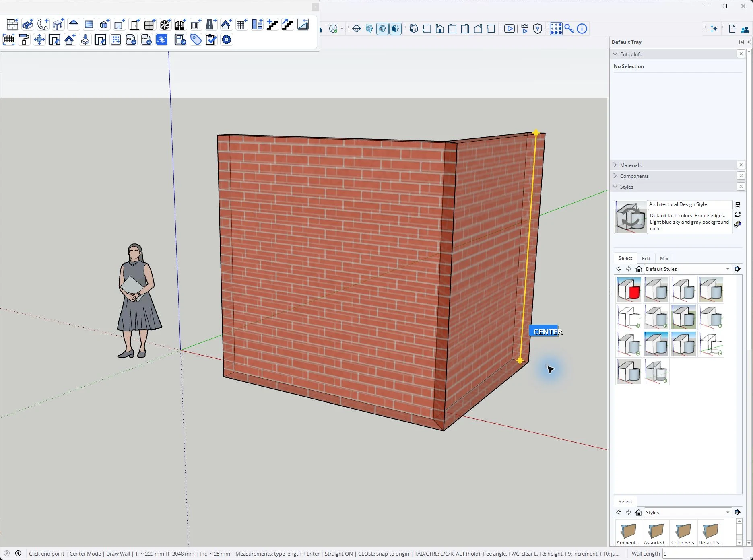Click the ceiling fan tool icon
753x560 pixels.
(x=165, y=25)
